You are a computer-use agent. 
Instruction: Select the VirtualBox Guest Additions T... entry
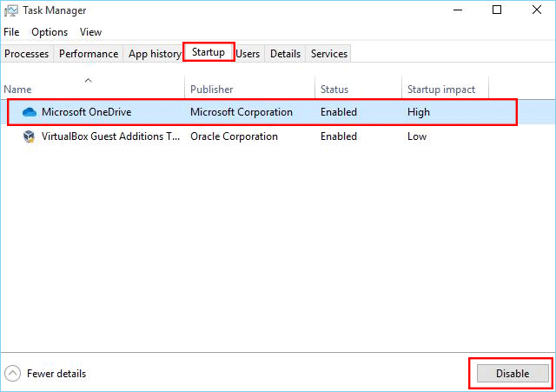point(110,136)
